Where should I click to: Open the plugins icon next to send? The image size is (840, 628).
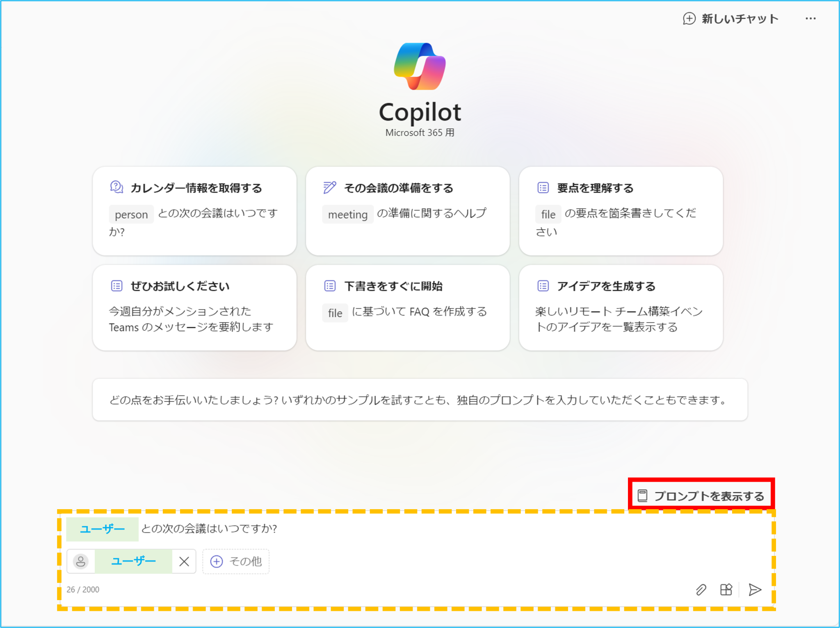tap(726, 590)
